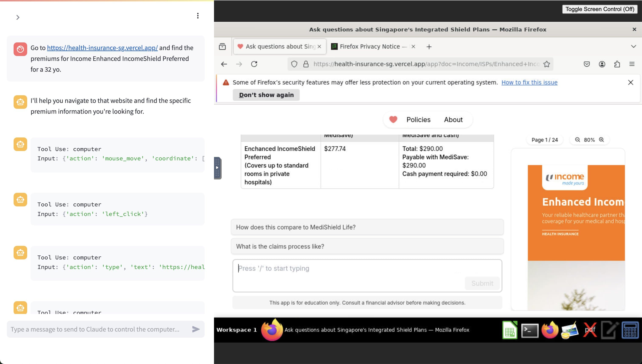This screenshot has height=364, width=642.
Task: Switch to the Firefox Privacy Notice tab
Action: [370, 46]
